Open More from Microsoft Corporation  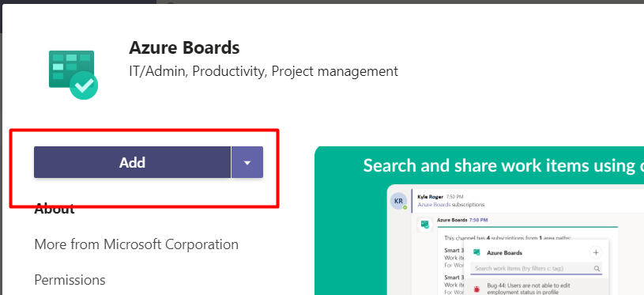137,244
